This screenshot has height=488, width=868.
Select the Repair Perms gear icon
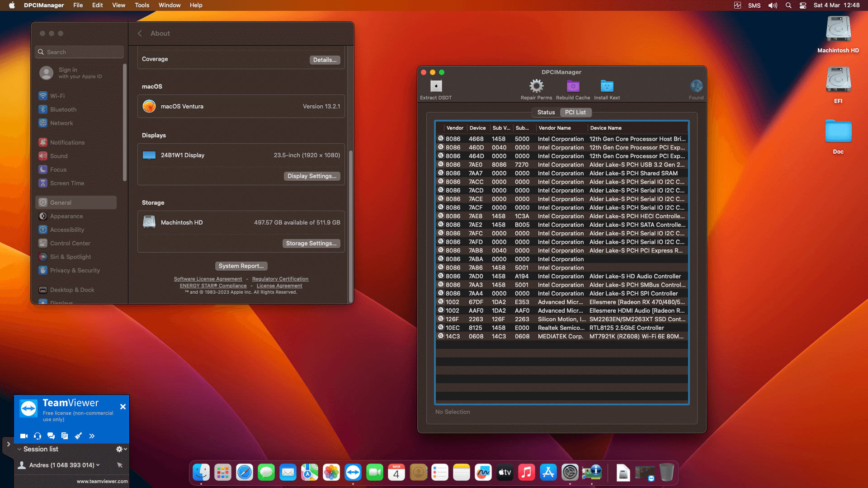536,86
